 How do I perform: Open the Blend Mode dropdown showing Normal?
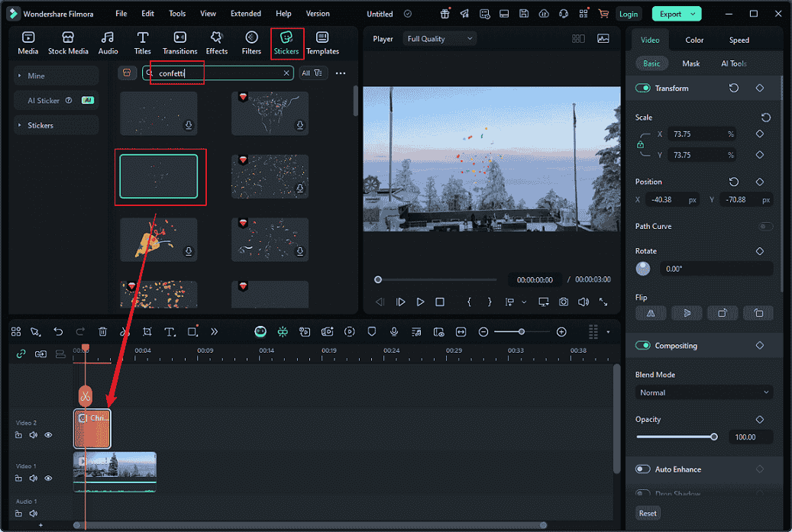click(x=703, y=392)
